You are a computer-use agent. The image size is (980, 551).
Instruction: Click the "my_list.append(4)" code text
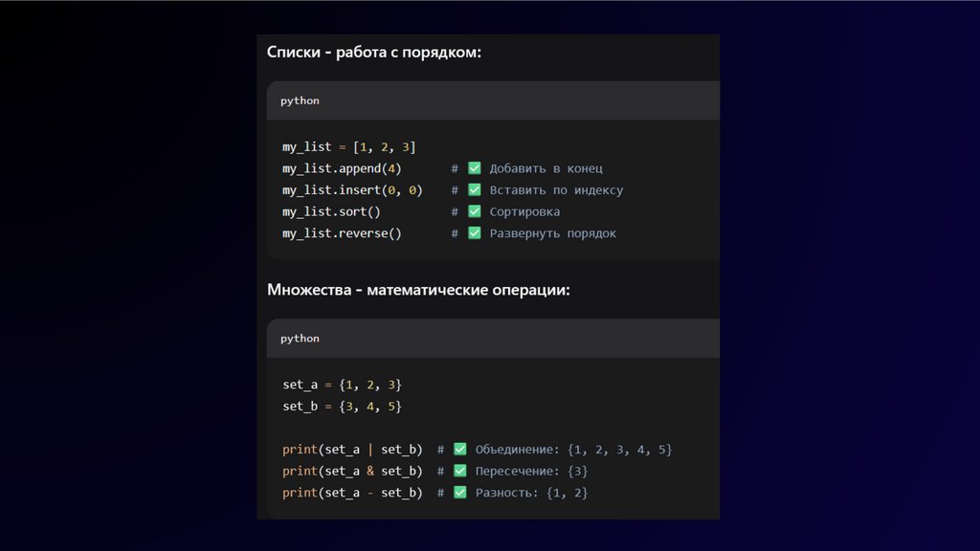click(342, 168)
